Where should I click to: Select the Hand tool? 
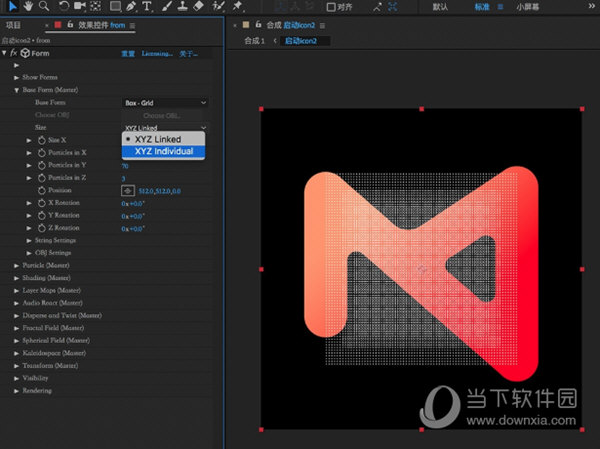click(x=28, y=6)
